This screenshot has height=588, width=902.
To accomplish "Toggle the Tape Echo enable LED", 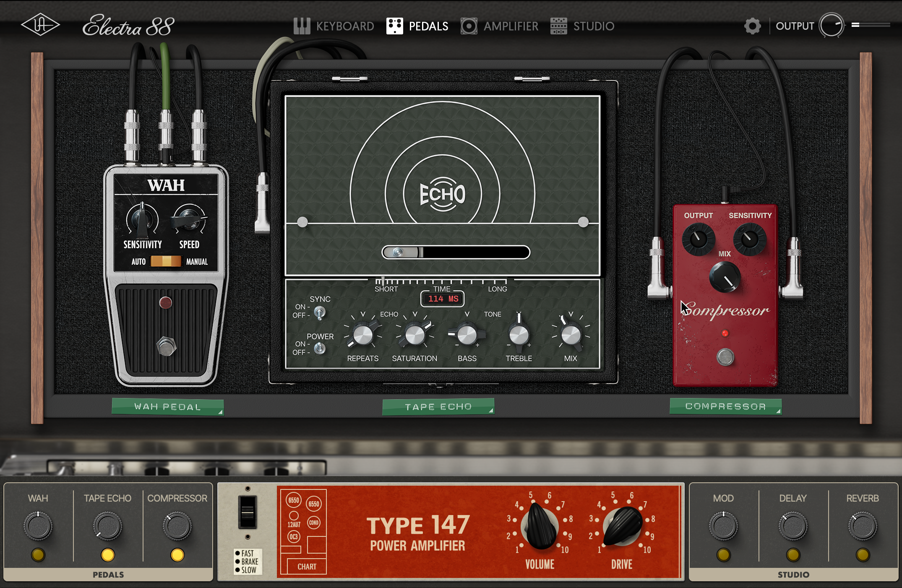I will (x=108, y=555).
